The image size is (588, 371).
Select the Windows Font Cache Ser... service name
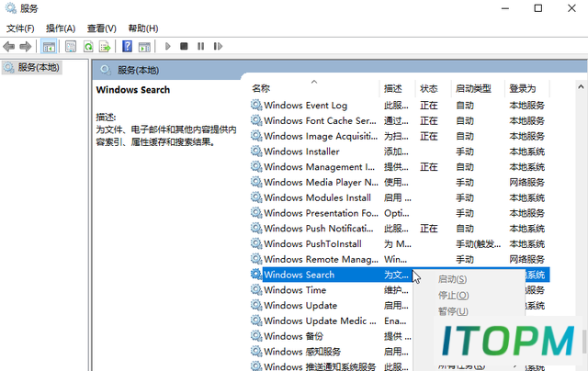320,120
